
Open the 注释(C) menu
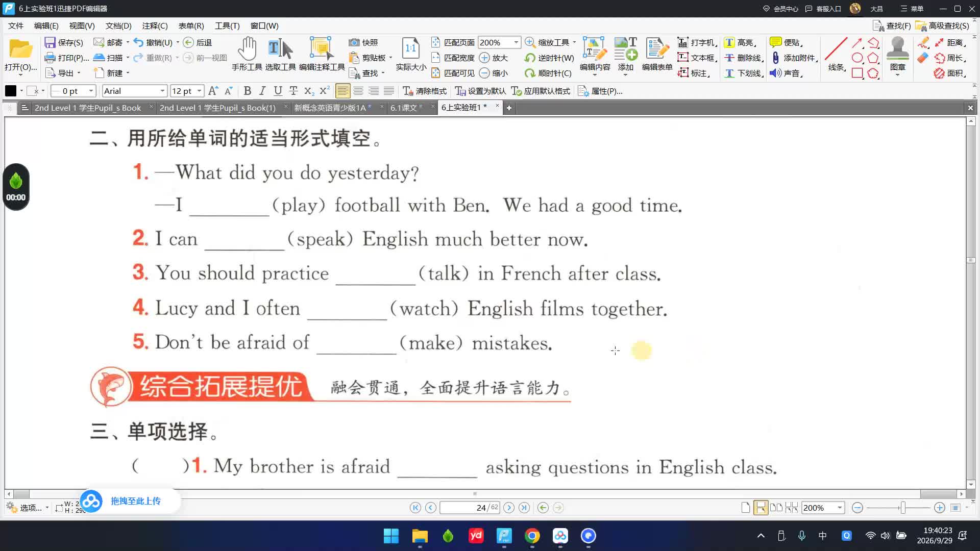point(155,26)
